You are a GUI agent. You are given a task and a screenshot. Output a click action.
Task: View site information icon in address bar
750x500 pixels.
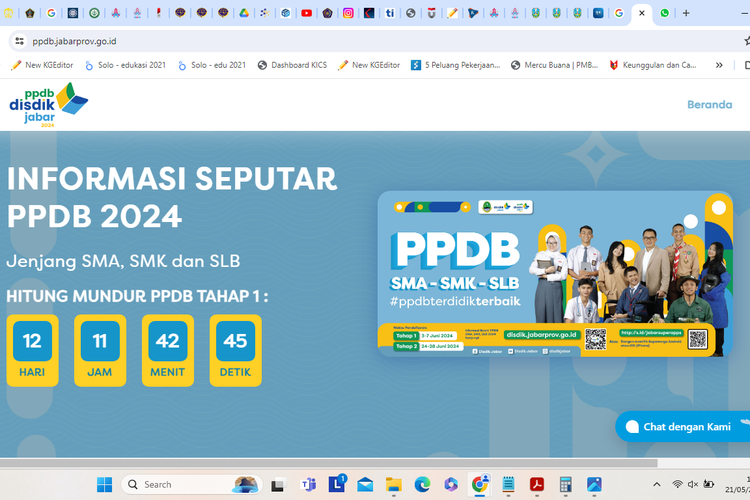(19, 41)
